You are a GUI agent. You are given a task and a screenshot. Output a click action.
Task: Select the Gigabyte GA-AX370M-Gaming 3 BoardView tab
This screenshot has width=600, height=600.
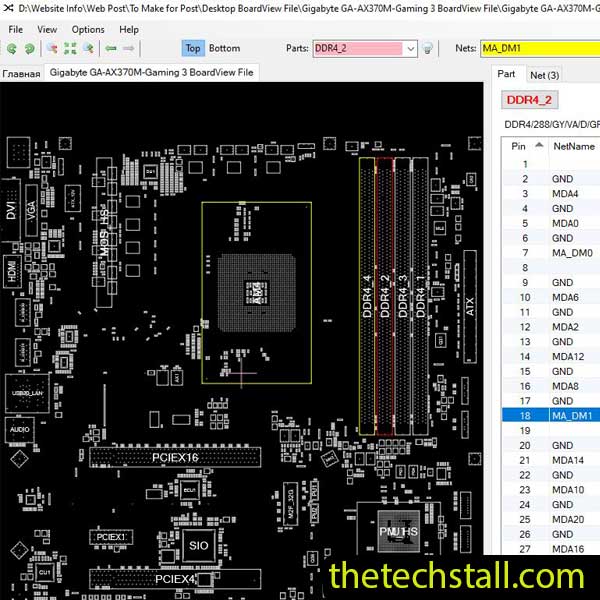point(152,72)
